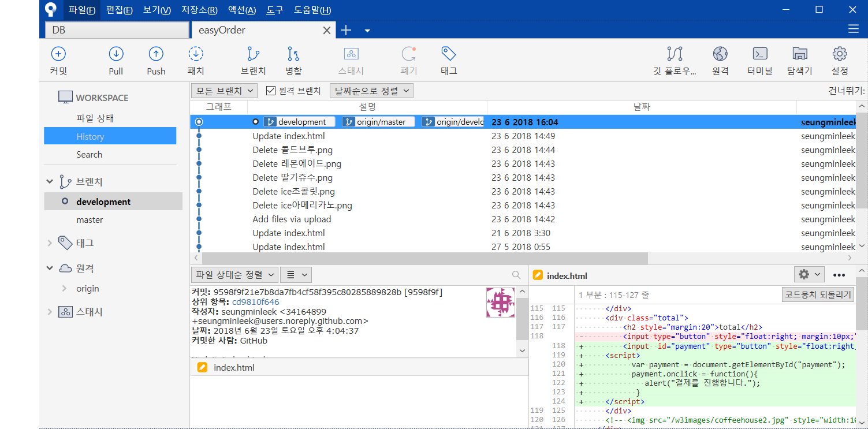868x429 pixels.
Task: Toggle the 원격 브랜치 checkbox
Action: tap(270, 91)
